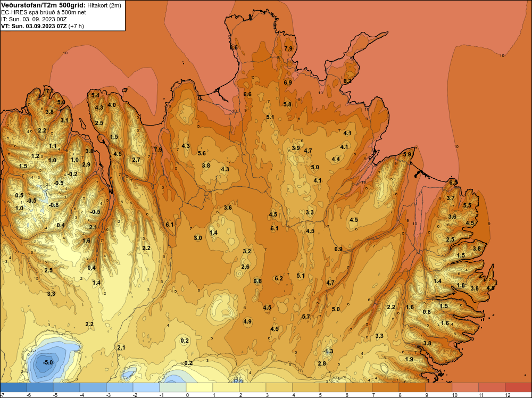Click the temperature value '4.4'
Image resolution: width=532 pixels, height=398 pixels.
click(336, 159)
